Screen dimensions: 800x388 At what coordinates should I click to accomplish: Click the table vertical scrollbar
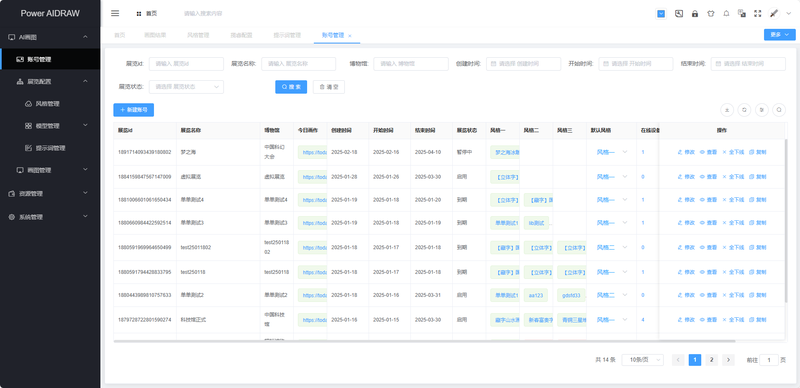786,220
